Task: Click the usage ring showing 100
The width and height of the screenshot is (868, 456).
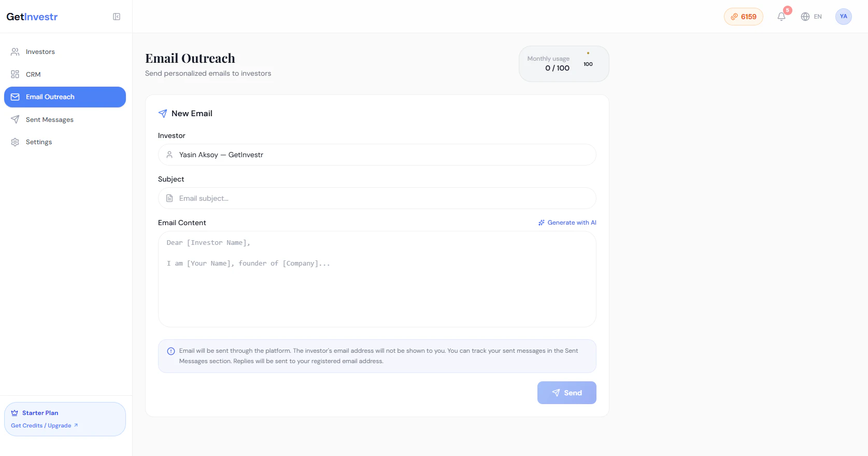Action: click(588, 64)
